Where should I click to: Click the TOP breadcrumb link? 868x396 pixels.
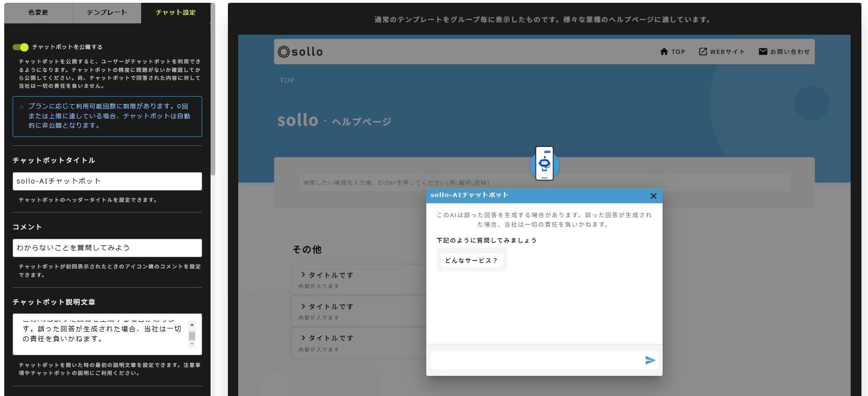pyautogui.click(x=287, y=80)
